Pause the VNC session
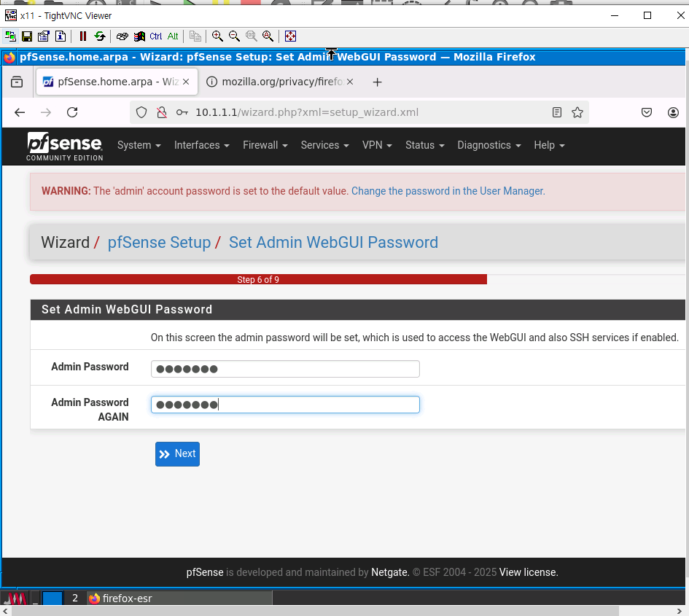 point(82,36)
